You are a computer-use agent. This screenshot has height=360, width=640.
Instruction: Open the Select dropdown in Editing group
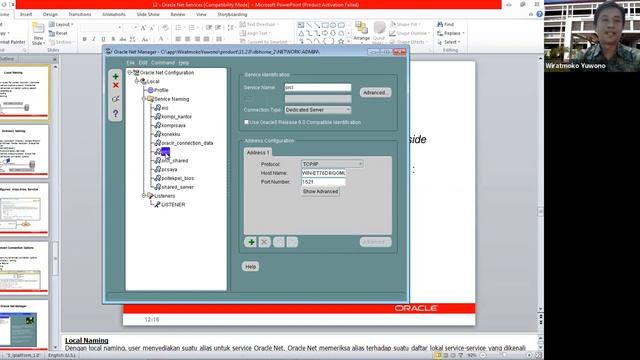point(449,42)
